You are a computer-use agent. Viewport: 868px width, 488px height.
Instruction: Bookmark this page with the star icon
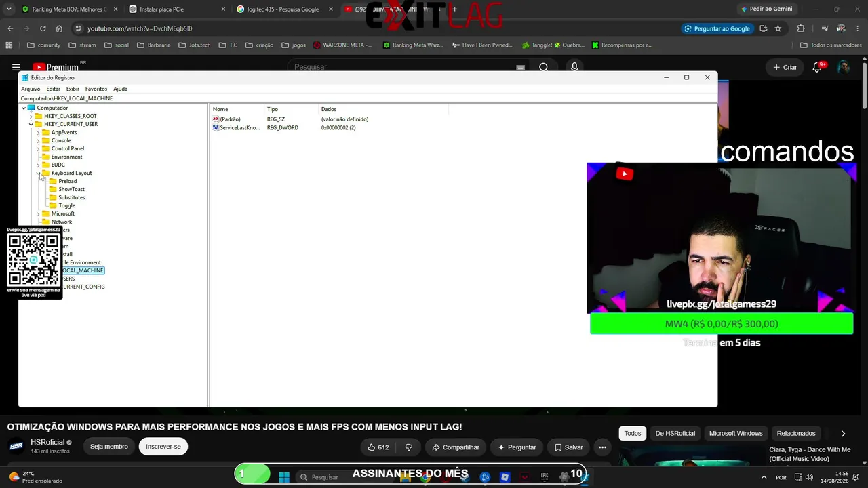tap(778, 28)
